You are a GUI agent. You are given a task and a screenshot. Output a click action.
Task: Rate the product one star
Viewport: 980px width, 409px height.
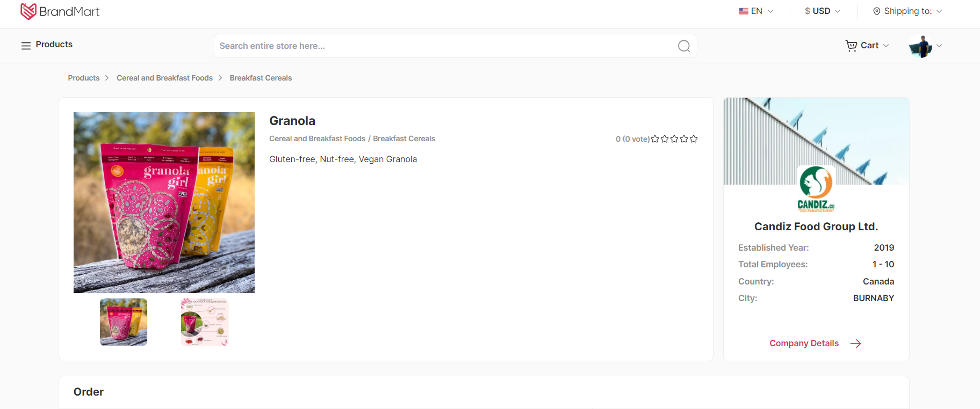tap(655, 139)
